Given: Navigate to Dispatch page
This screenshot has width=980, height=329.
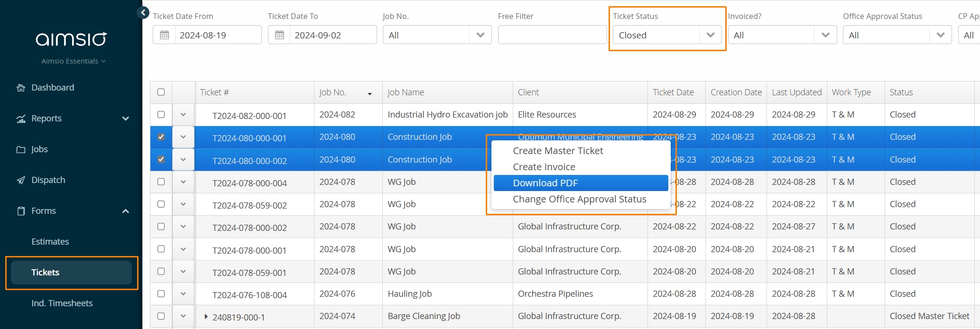Looking at the screenshot, I should click(x=48, y=180).
